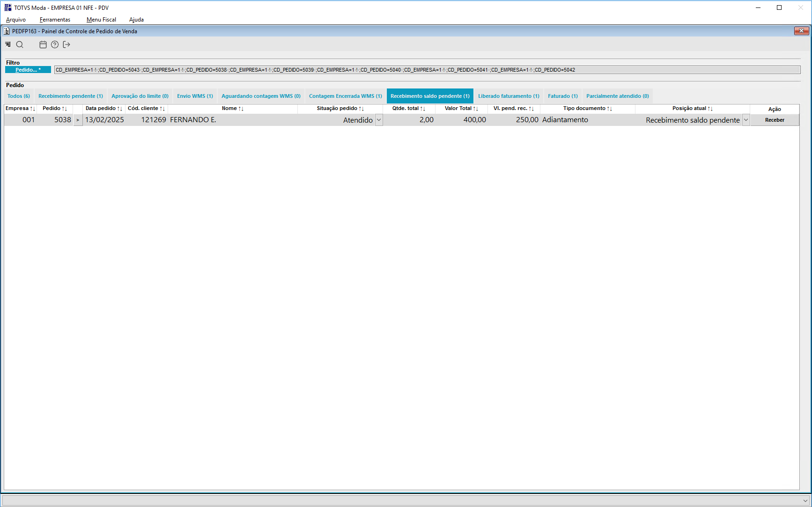Click the Pedido... filter button

pyautogui.click(x=28, y=70)
